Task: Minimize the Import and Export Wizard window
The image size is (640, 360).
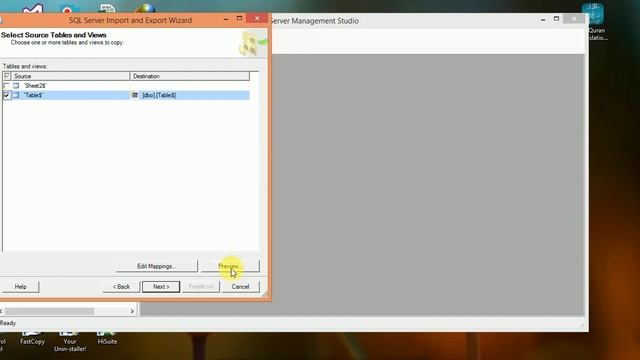Action: (x=226, y=19)
